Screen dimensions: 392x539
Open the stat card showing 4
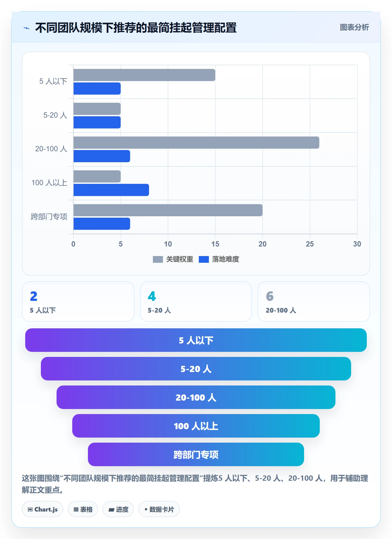[196, 301]
